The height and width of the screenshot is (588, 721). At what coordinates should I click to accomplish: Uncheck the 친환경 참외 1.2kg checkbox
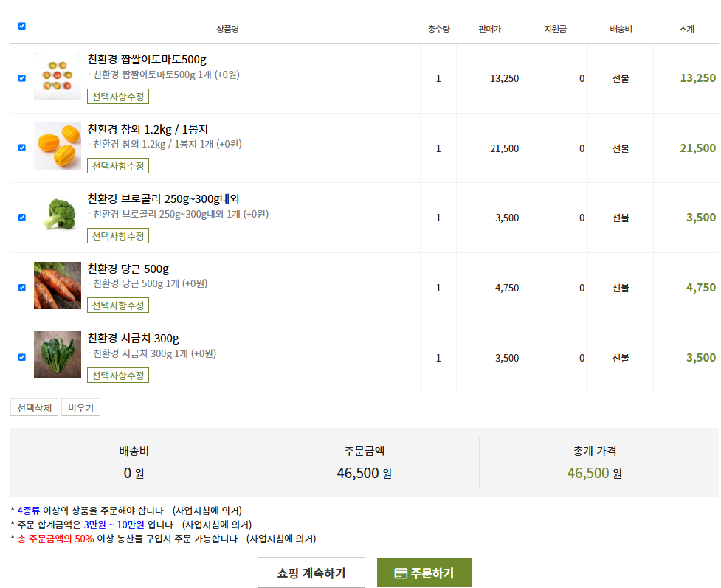[x=21, y=147]
